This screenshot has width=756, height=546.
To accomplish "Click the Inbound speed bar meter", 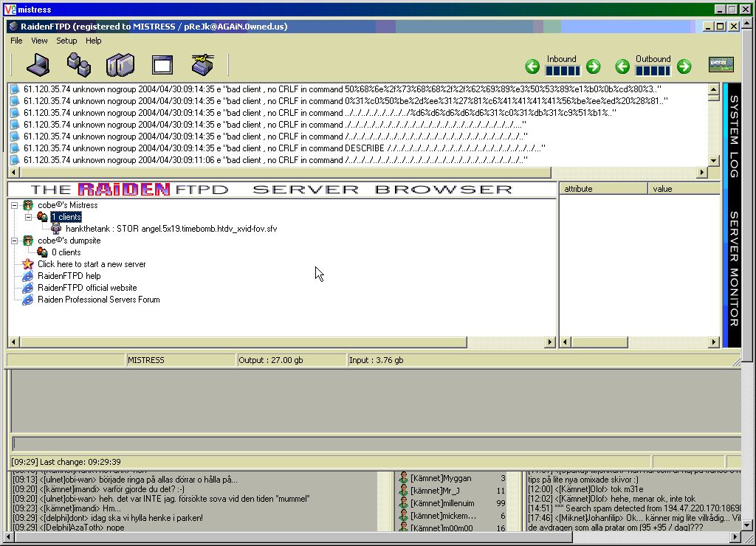I will pos(563,71).
